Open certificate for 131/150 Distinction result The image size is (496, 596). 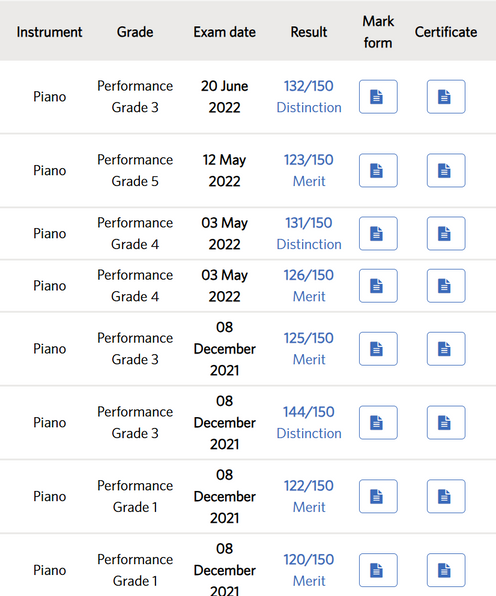[x=446, y=233]
